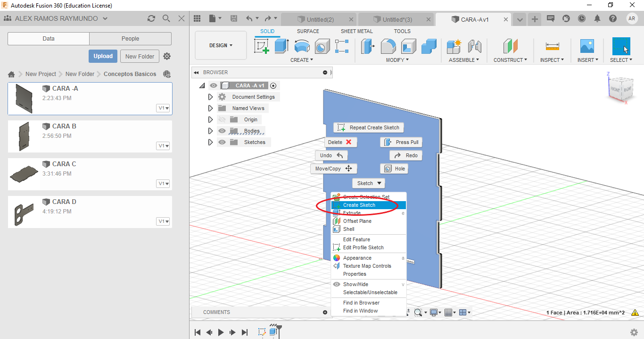This screenshot has width=644, height=339.
Task: Hide the Sketches folder
Action: 222,142
